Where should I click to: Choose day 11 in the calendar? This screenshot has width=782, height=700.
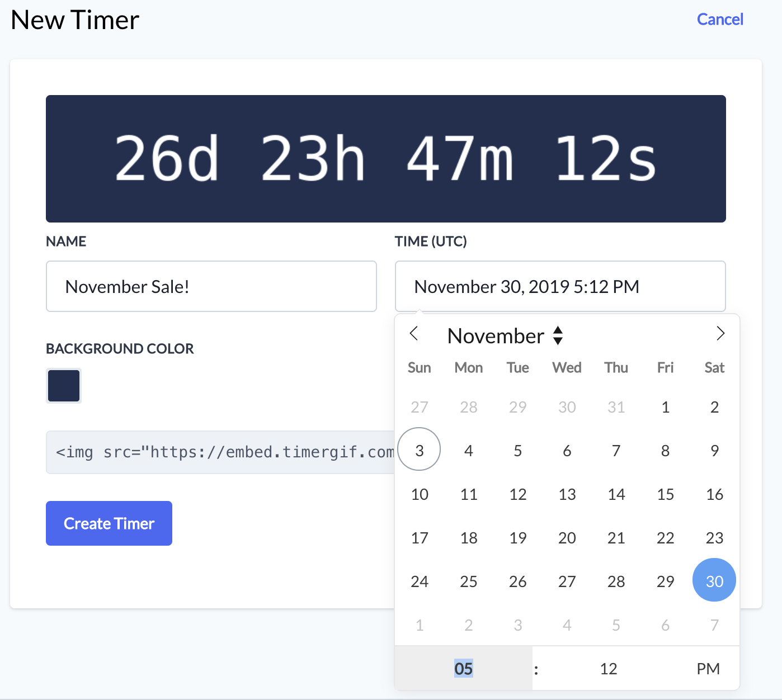coord(469,494)
